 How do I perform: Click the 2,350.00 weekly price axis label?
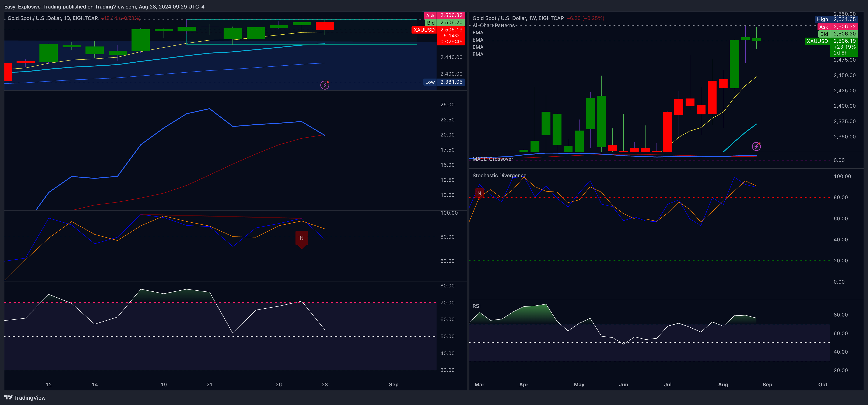(844, 137)
